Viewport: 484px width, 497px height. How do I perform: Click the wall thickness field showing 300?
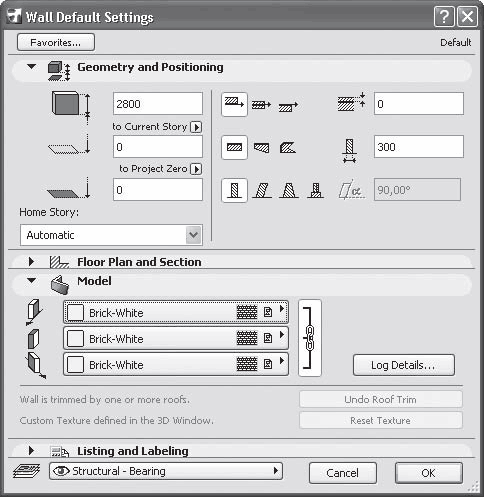[419, 147]
